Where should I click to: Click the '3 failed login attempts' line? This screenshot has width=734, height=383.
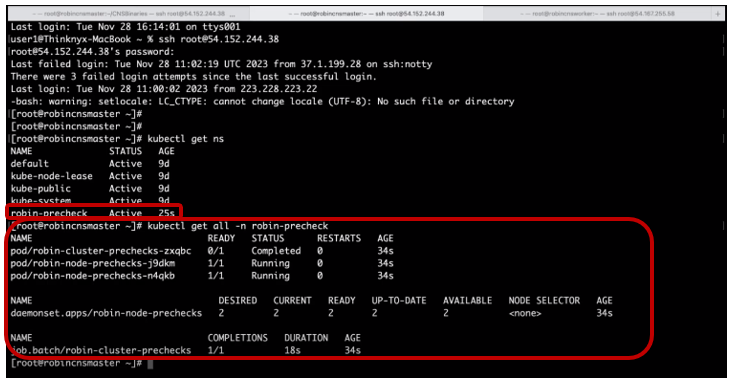193,77
